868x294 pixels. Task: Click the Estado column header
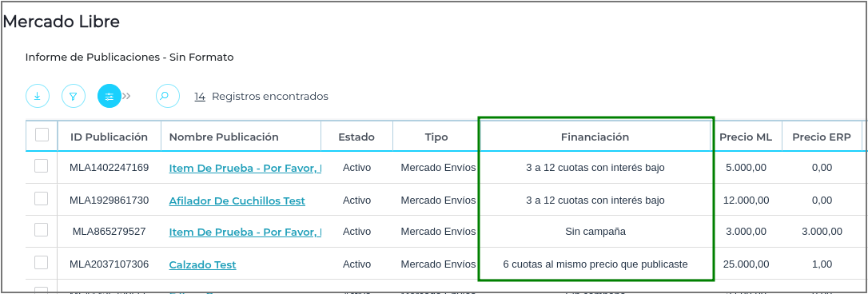[356, 137]
